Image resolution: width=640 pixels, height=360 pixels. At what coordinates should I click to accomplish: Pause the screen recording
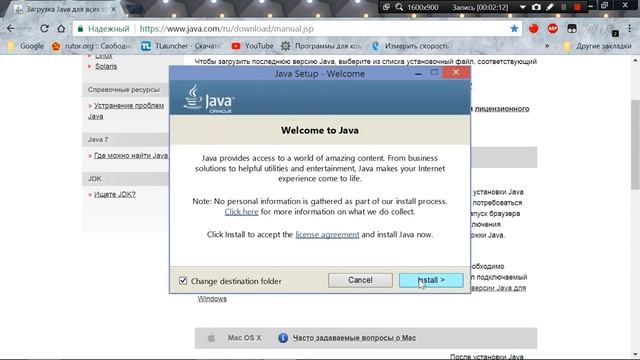coord(564,7)
